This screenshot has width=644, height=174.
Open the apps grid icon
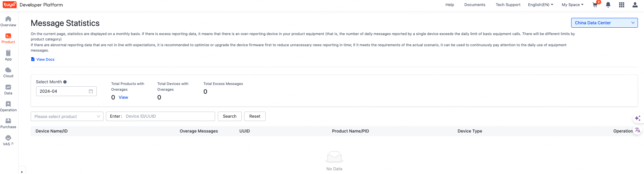tap(621, 5)
